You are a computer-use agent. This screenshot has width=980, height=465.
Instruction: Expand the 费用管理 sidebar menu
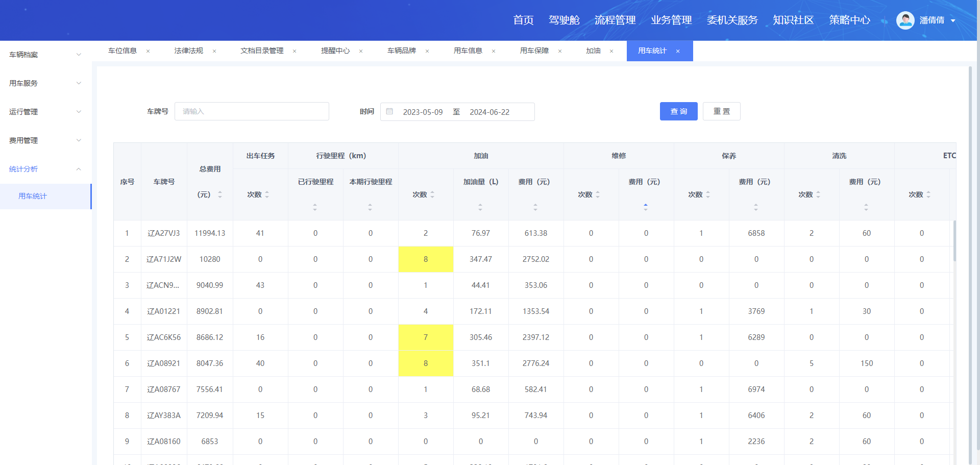[45, 140]
